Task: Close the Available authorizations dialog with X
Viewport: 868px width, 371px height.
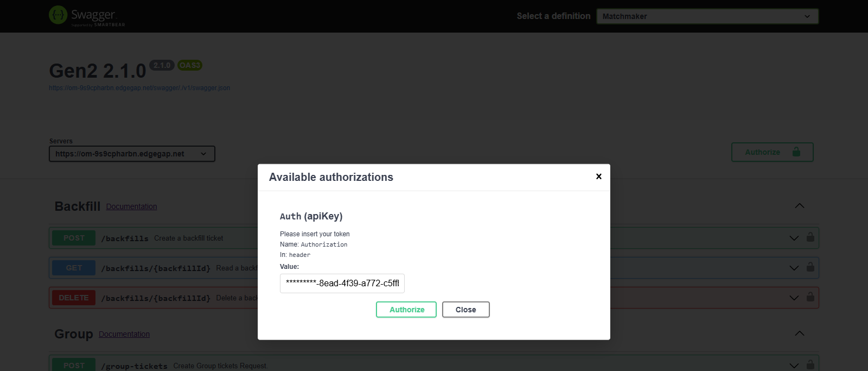Action: (x=598, y=177)
